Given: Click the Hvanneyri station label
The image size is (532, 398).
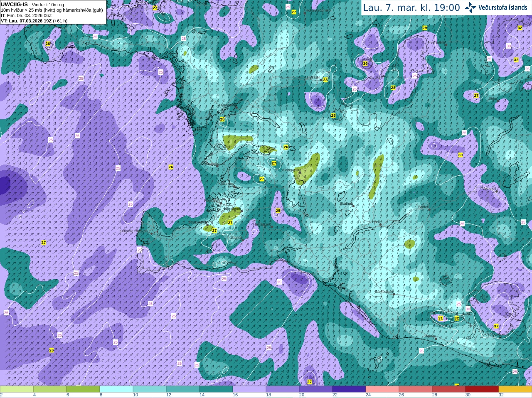Looking at the screenshot, I should (x=227, y=105).
